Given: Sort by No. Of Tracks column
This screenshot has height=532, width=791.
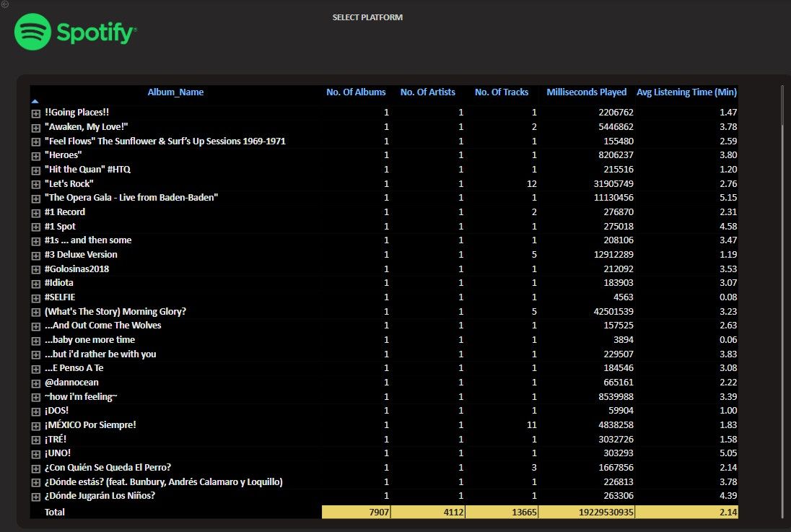Looking at the screenshot, I should click(502, 92).
